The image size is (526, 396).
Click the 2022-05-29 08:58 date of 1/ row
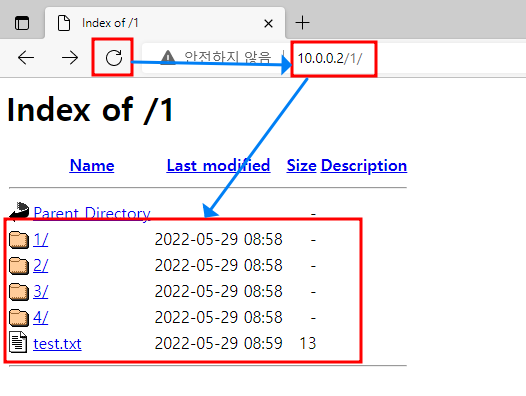tap(218, 239)
